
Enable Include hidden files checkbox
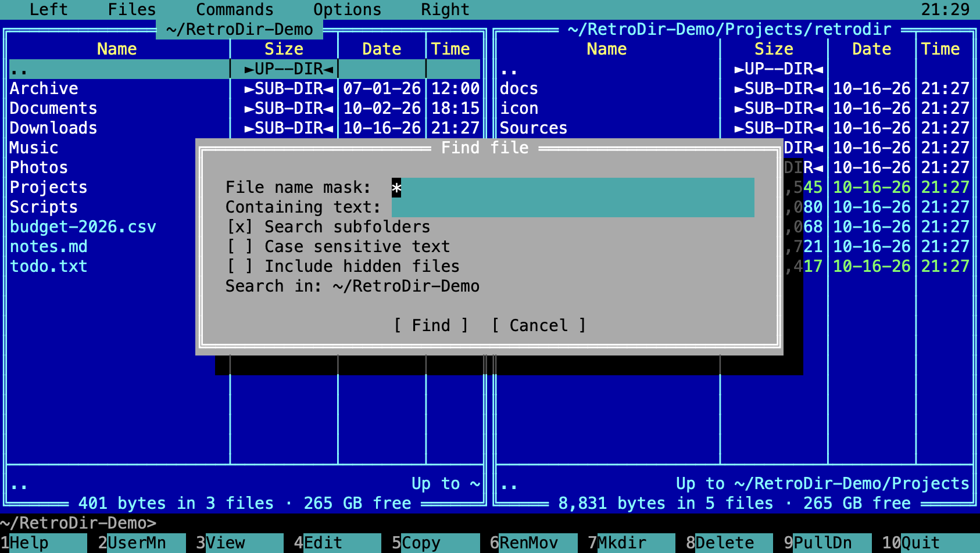[x=343, y=266]
